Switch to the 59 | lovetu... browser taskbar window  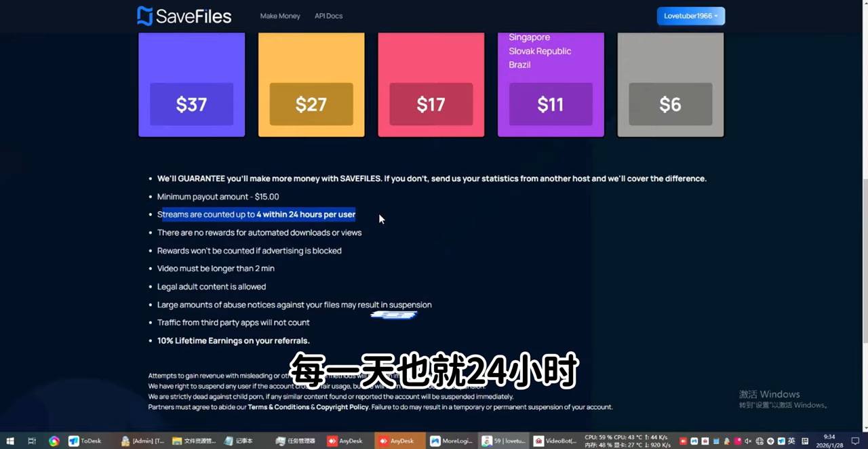(x=503, y=441)
